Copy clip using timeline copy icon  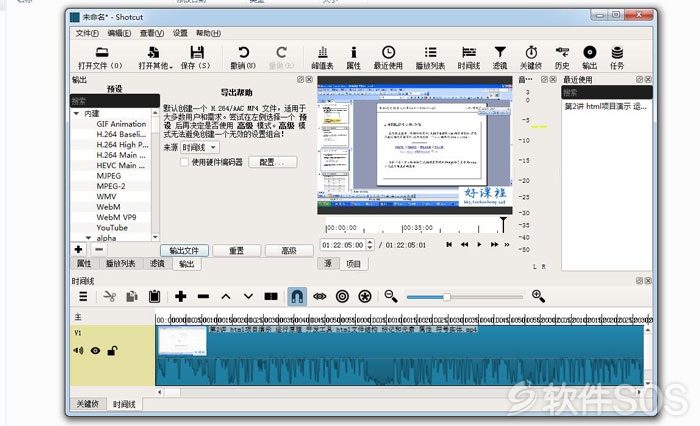point(132,297)
